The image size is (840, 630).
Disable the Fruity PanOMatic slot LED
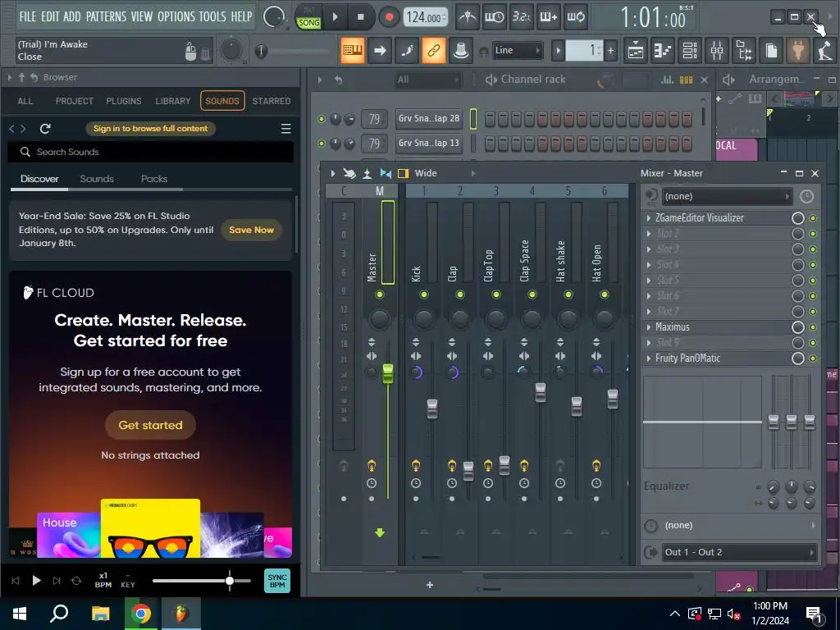[813, 358]
